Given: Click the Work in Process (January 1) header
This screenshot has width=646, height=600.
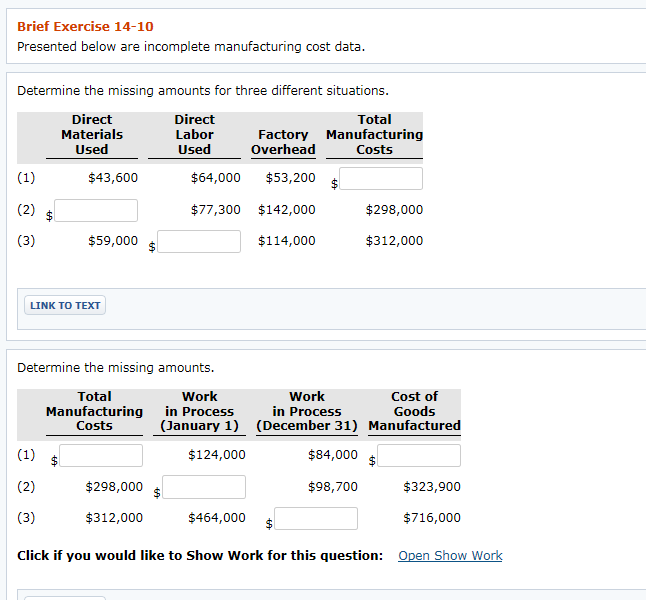Looking at the screenshot, I should (x=199, y=411).
